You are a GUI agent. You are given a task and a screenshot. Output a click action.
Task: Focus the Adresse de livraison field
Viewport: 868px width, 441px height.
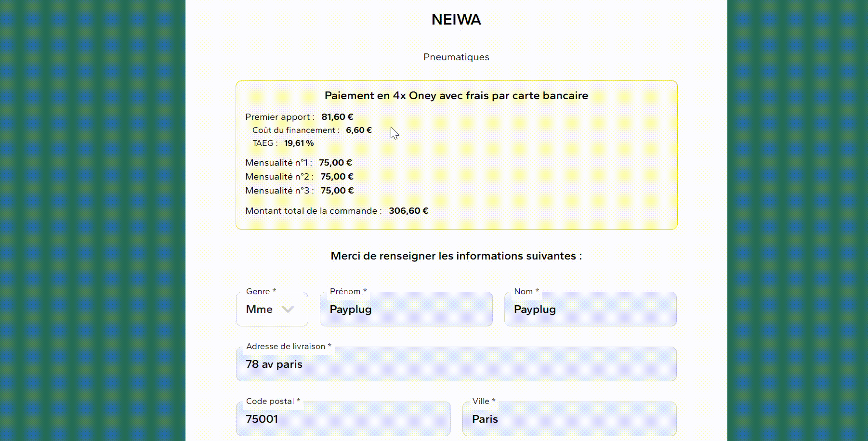pos(456,364)
